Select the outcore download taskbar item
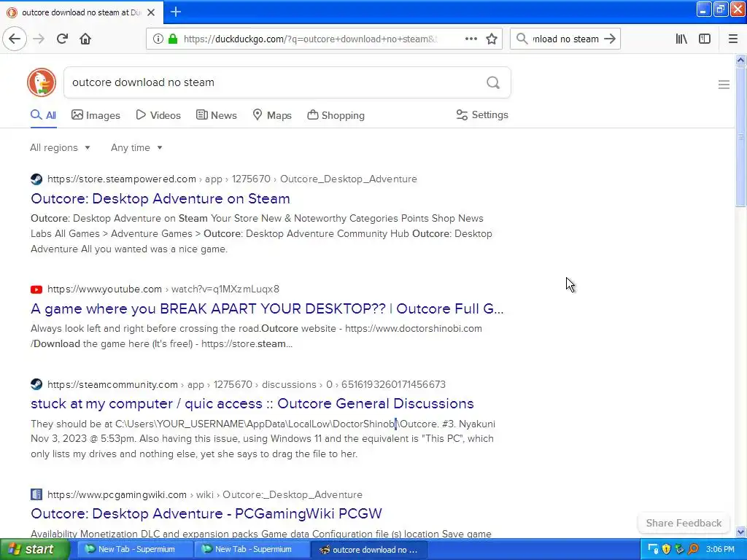This screenshot has height=560, width=747. [368, 549]
